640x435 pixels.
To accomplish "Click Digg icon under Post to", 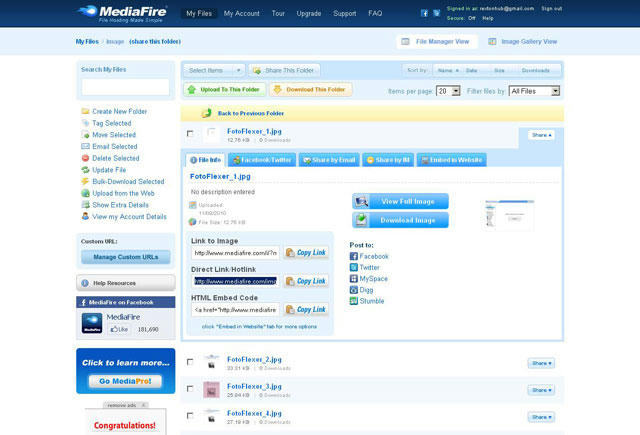I will [353, 290].
